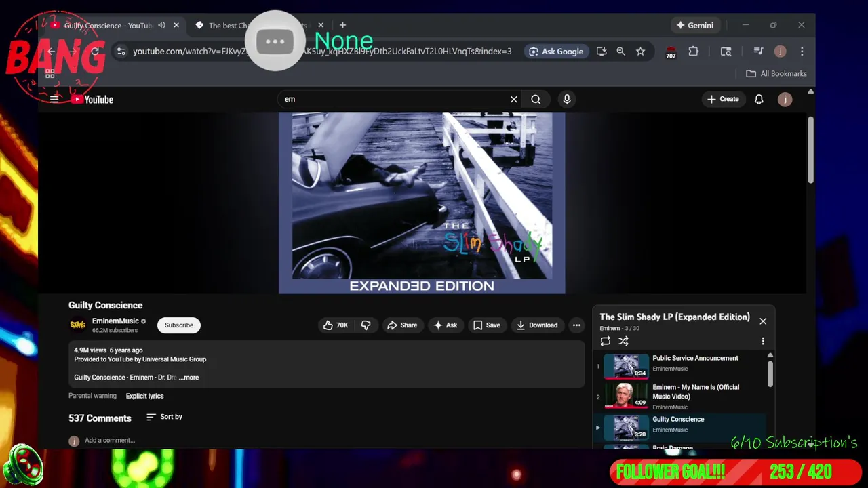Click the Explicit lyrics label
868x488 pixels.
(144, 396)
